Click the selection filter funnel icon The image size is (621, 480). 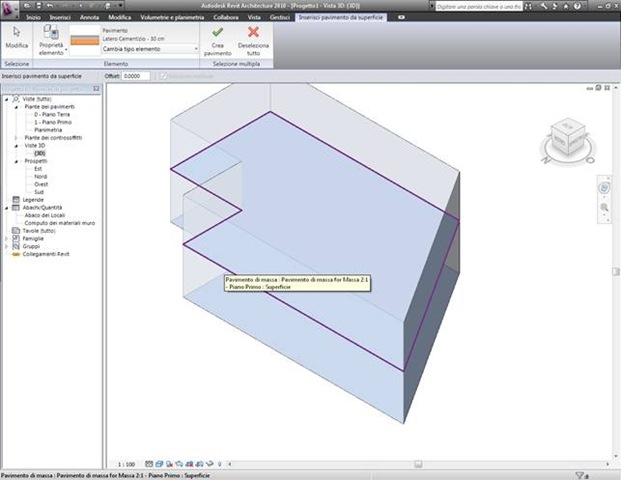[580, 475]
